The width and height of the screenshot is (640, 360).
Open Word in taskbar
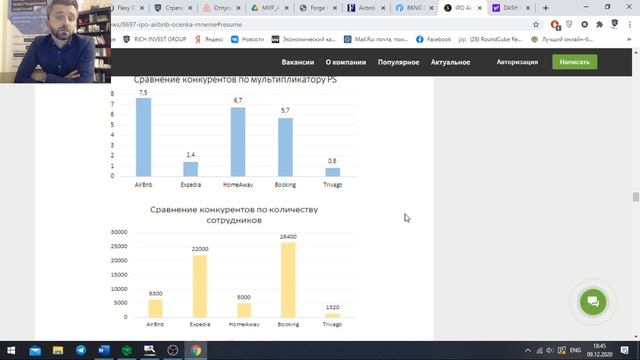pos(104,350)
